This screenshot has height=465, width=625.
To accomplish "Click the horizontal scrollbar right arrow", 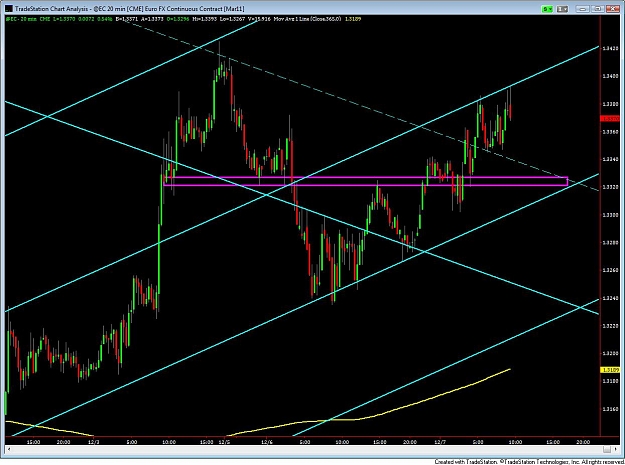I will point(617,449).
